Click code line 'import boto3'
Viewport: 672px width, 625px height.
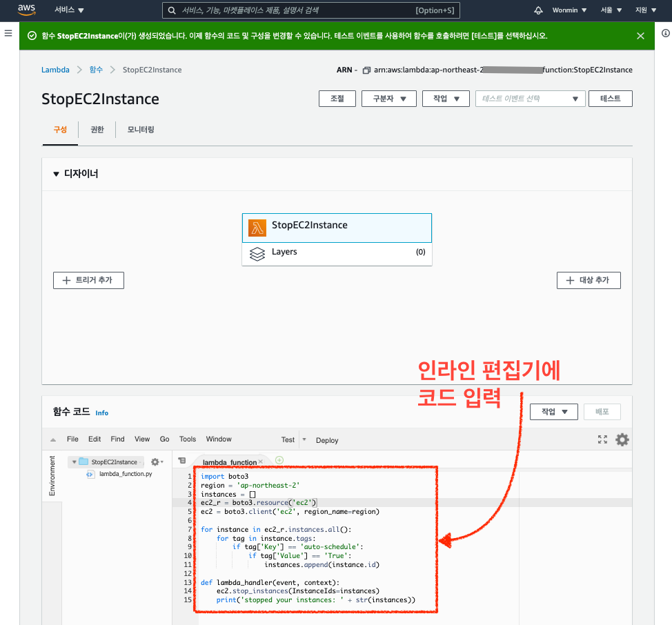click(x=224, y=477)
